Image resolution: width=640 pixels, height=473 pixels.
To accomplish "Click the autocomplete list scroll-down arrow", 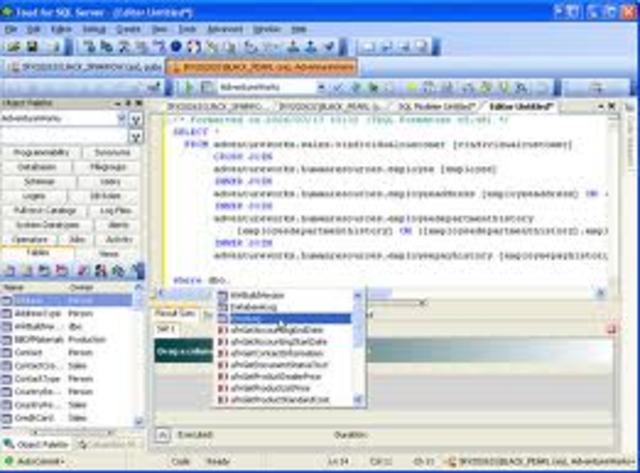I will [358, 400].
